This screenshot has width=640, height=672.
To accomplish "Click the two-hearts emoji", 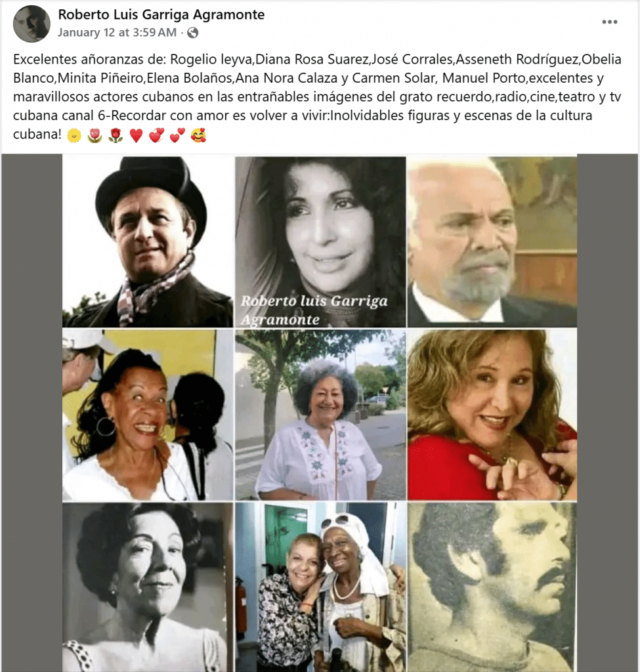I will (177, 135).
